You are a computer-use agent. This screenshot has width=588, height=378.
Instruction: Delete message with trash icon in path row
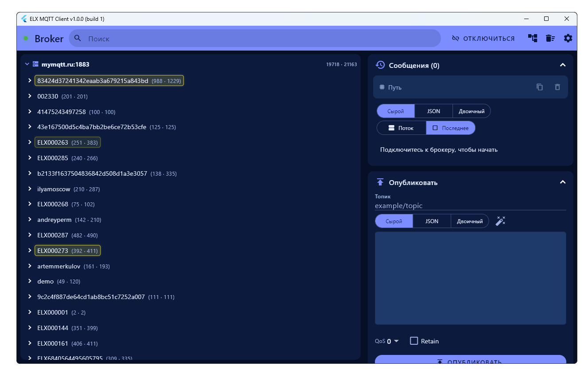coord(557,87)
